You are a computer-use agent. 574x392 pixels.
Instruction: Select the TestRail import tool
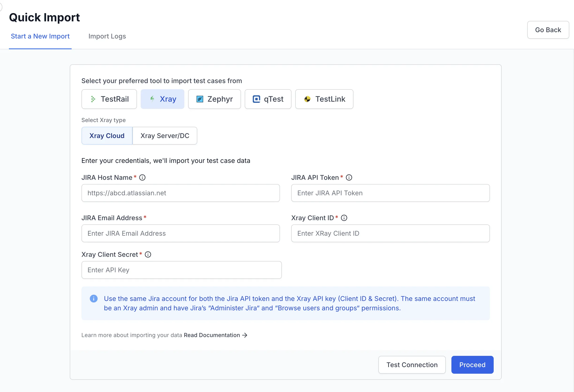109,99
